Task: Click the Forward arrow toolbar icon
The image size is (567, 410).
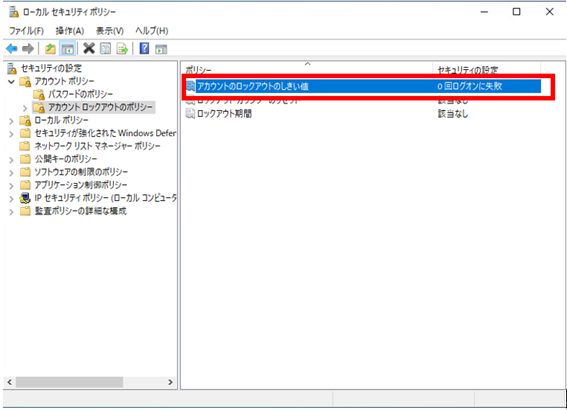Action: (x=28, y=48)
